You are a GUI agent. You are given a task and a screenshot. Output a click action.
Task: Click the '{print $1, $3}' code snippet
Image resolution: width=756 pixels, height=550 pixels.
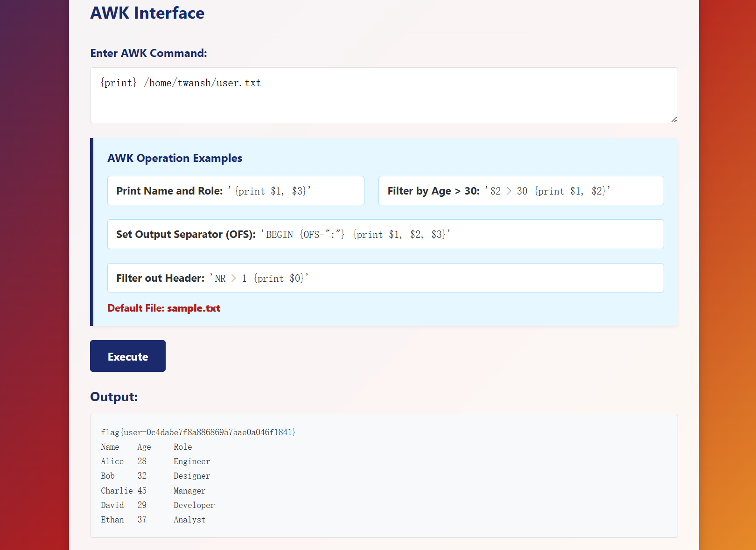click(x=269, y=191)
